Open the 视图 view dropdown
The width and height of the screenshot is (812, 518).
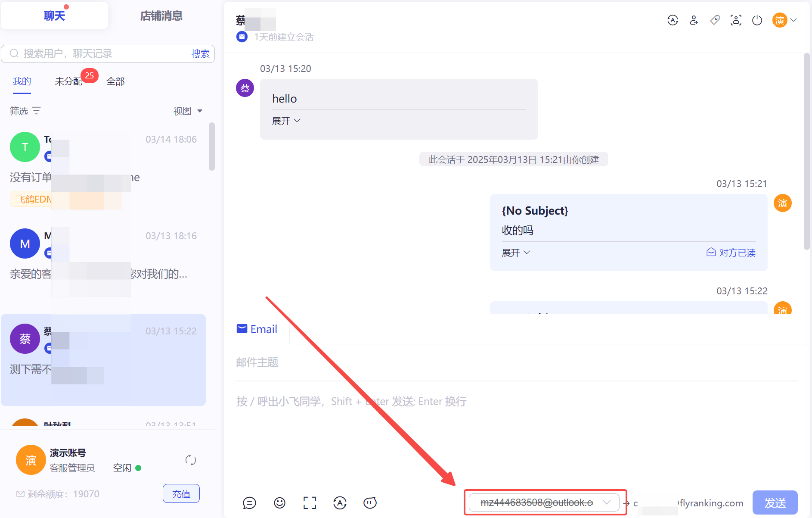tap(188, 111)
